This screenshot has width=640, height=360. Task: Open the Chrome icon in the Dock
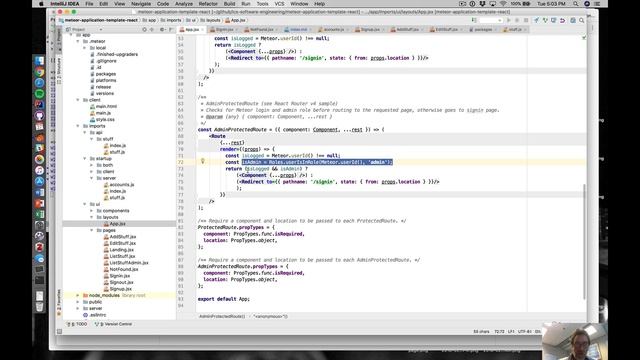(40, 72)
